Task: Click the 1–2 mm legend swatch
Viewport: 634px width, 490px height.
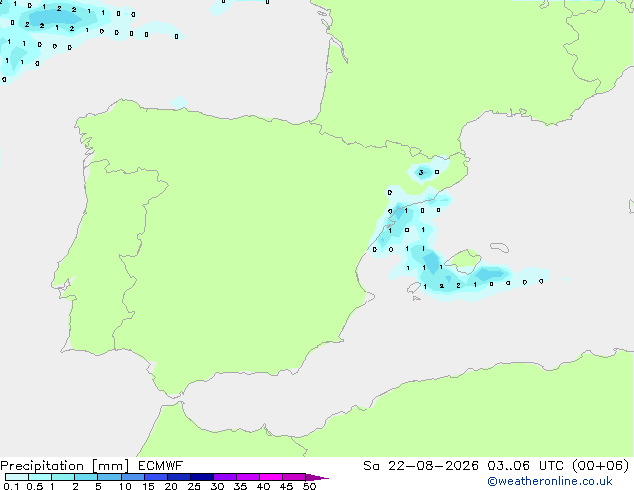Action: [x=63, y=477]
